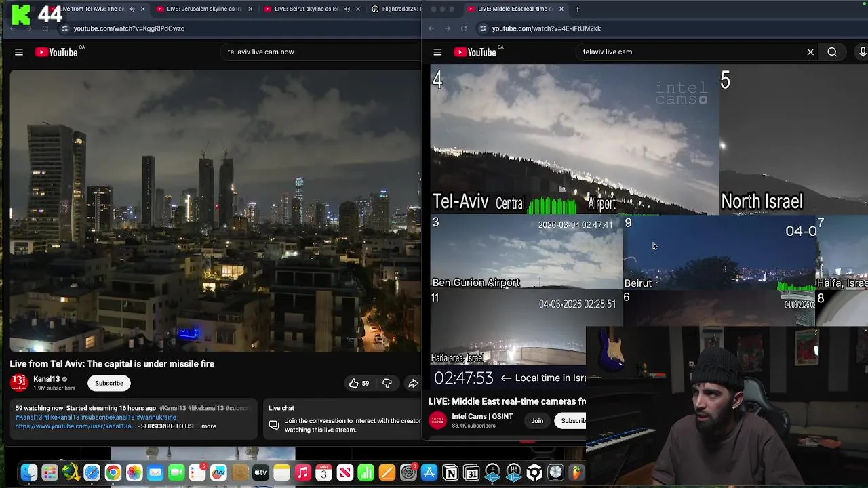
Task: Close the Live from Tel Aviv tab
Action: tap(142, 9)
